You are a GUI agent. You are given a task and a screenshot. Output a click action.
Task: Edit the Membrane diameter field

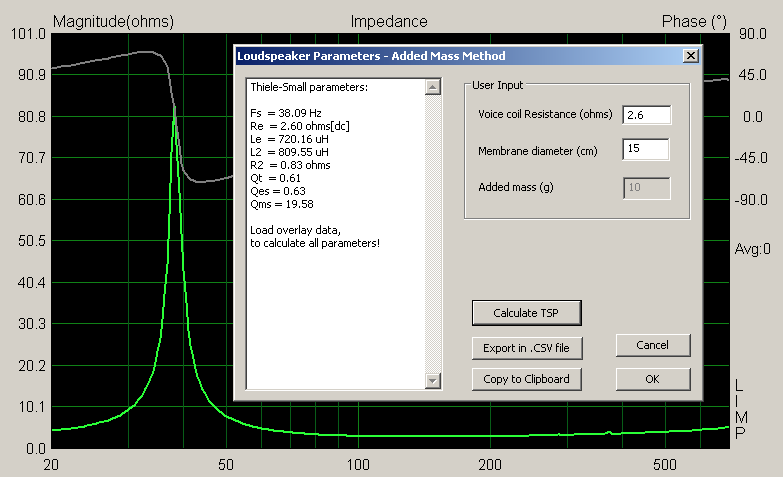(646, 149)
